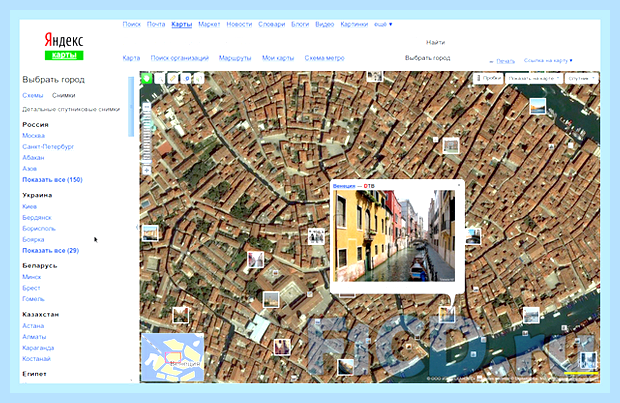
Task: Select Москва in city list
Action: tap(34, 136)
